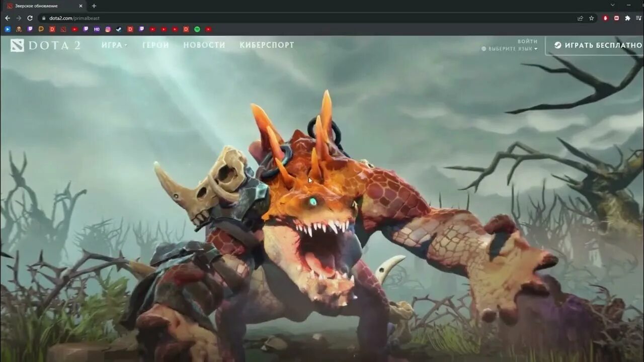View site info via the lock icon
This screenshot has width=644, height=362.
pyautogui.click(x=44, y=18)
